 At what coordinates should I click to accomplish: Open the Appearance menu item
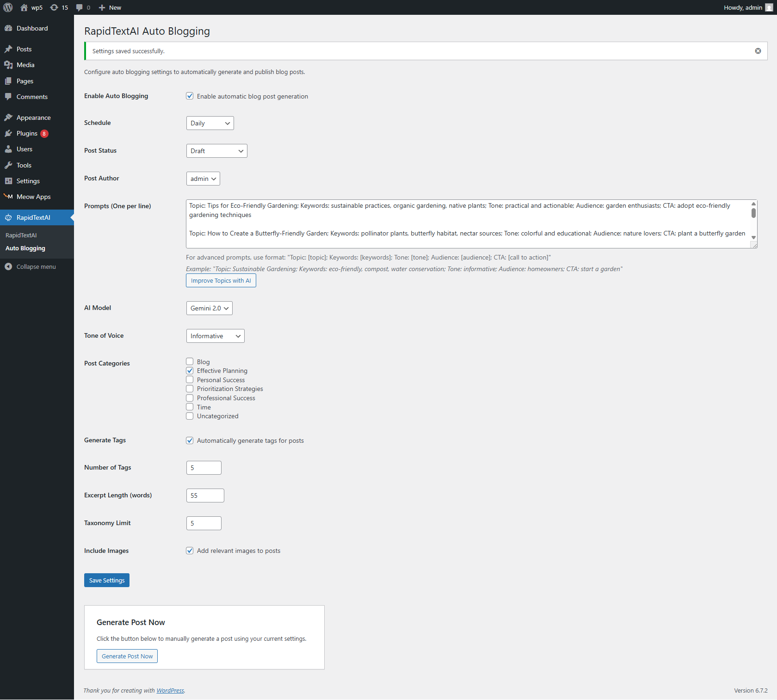pyautogui.click(x=37, y=118)
